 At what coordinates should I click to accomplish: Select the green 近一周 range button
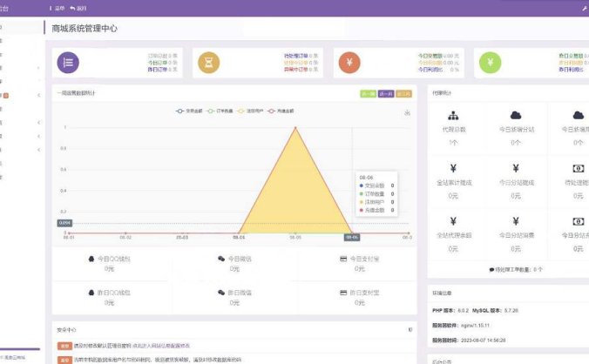[368, 94]
